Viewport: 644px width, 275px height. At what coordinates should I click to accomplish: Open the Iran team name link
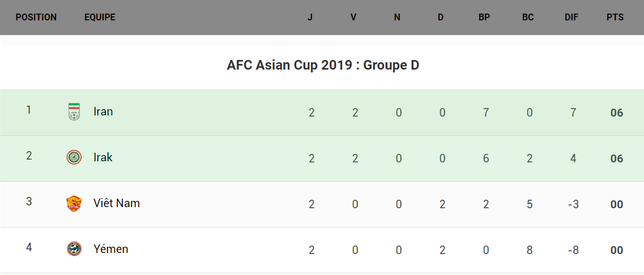click(103, 112)
